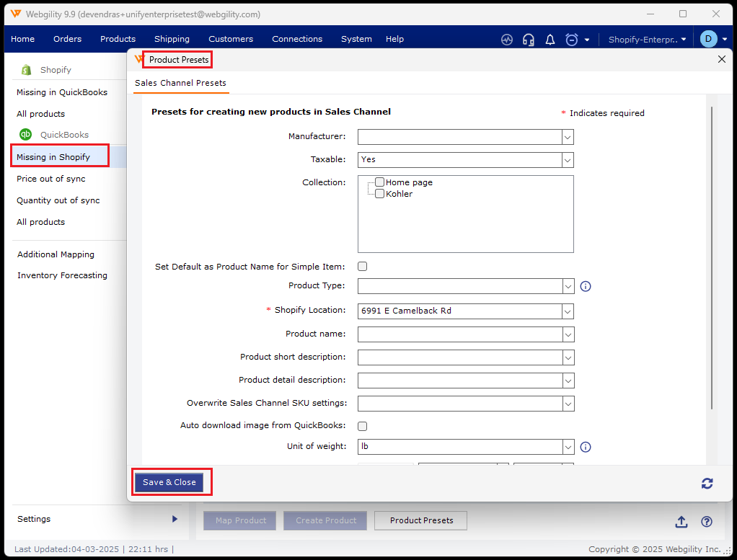The image size is (737, 560).
Task: Click the Save & Close button
Action: (x=169, y=482)
